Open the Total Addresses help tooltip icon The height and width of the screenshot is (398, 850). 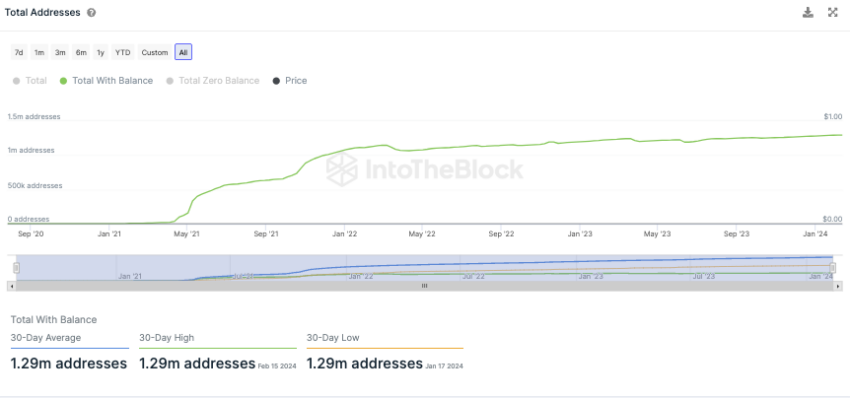pyautogui.click(x=92, y=12)
